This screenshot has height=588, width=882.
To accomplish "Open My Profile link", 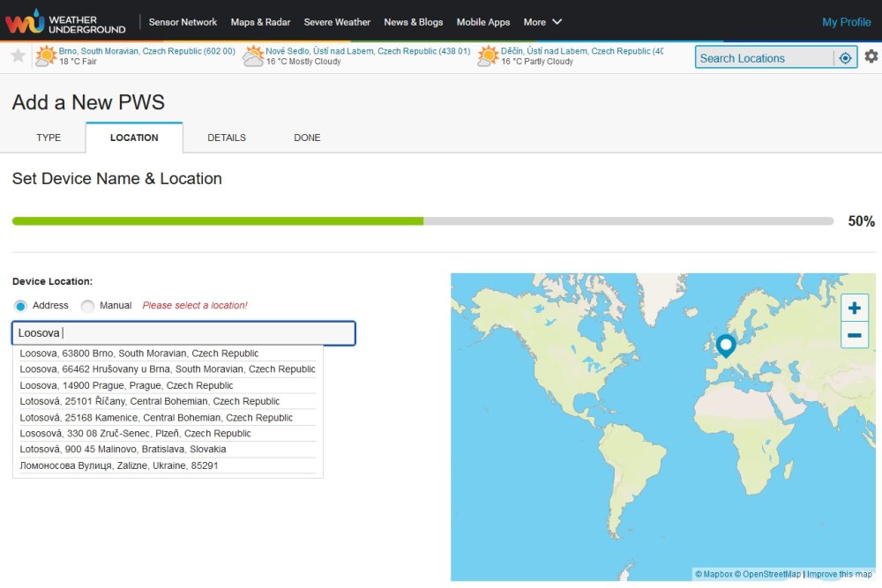I will (x=846, y=22).
